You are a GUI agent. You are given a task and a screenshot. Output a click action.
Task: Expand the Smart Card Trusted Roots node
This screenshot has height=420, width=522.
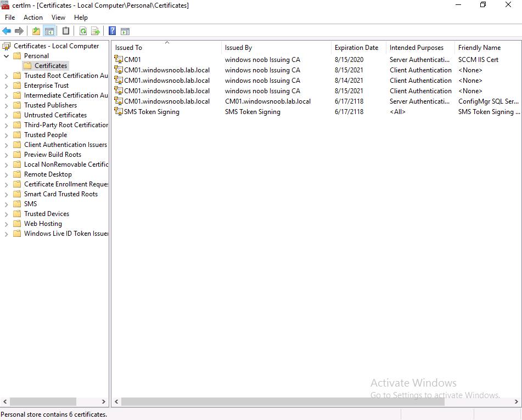[x=7, y=195]
